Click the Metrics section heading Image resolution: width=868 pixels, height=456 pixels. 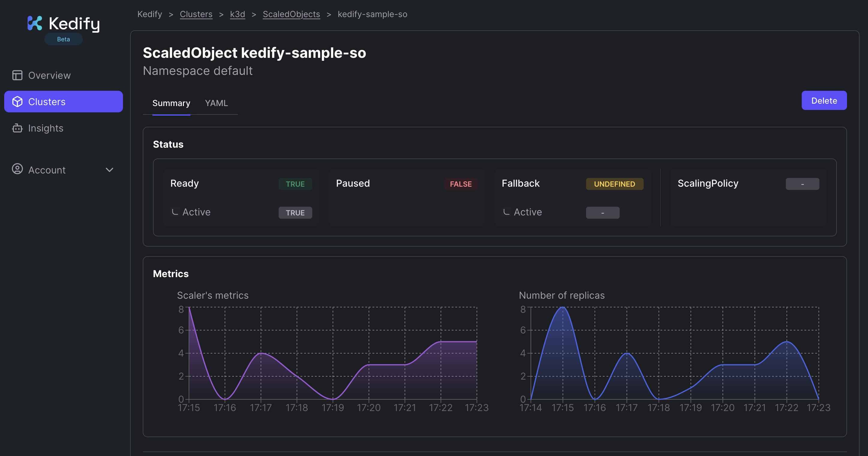(x=171, y=274)
